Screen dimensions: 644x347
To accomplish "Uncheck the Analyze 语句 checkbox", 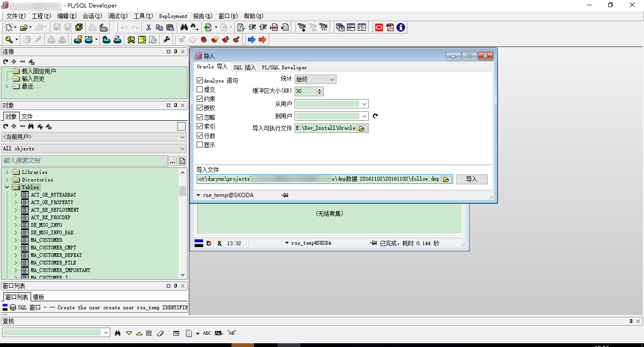I will pos(200,81).
